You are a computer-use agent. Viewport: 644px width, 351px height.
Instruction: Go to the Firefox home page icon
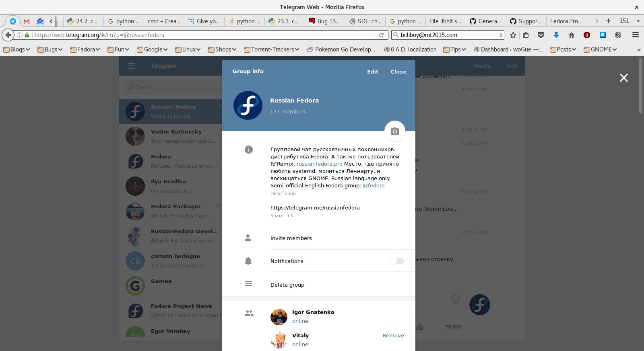[572, 35]
